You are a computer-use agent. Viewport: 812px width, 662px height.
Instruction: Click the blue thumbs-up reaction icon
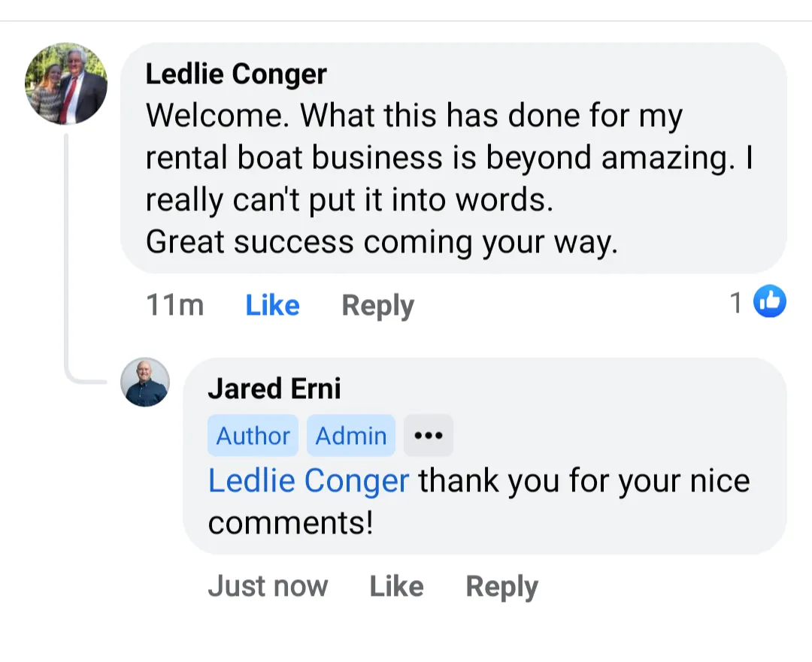click(770, 301)
